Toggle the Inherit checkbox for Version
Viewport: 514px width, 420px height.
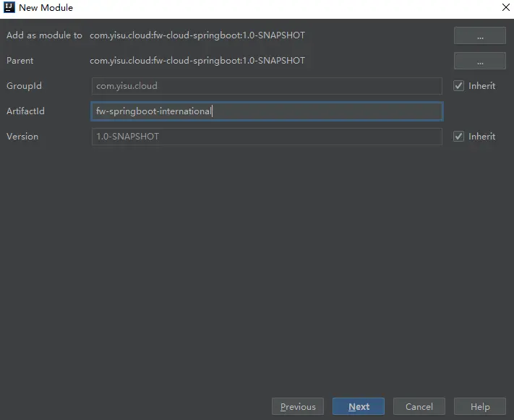click(458, 137)
